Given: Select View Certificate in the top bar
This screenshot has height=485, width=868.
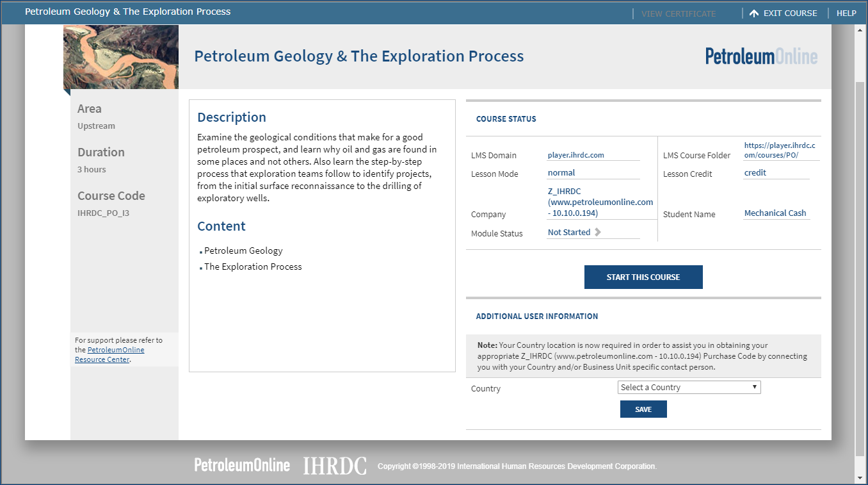Looking at the screenshot, I should click(x=679, y=13).
